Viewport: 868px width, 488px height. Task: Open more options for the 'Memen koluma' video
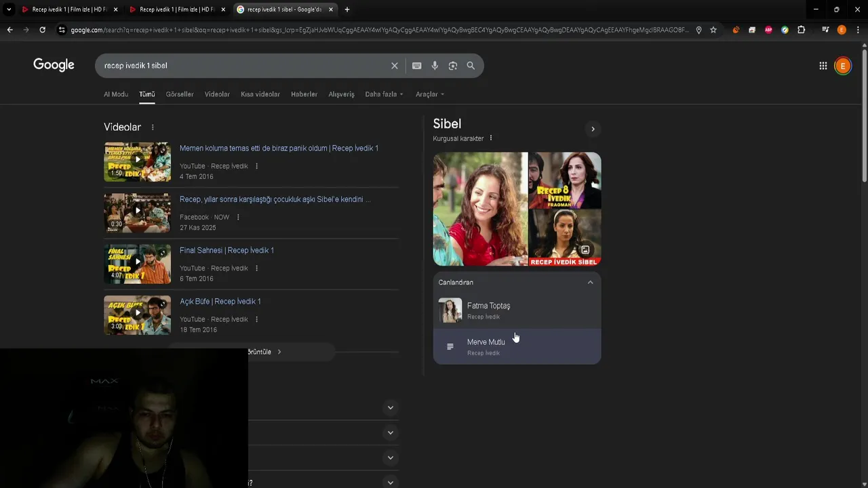[256, 166]
